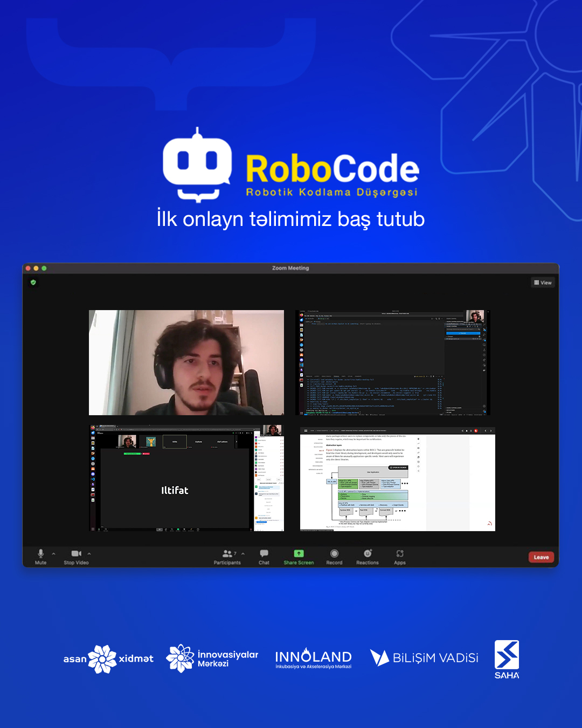Click the green encryption shield icon

[33, 282]
